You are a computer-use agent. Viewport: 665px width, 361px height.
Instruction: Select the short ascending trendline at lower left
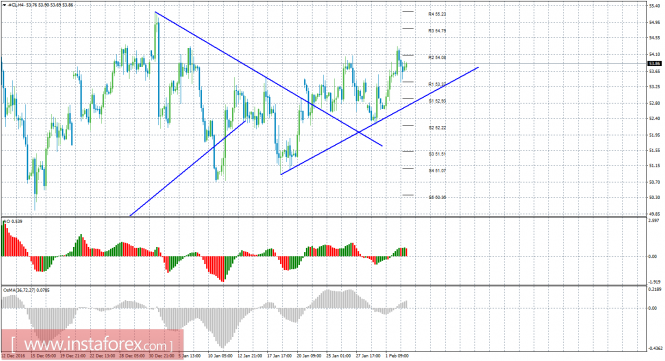(187, 168)
